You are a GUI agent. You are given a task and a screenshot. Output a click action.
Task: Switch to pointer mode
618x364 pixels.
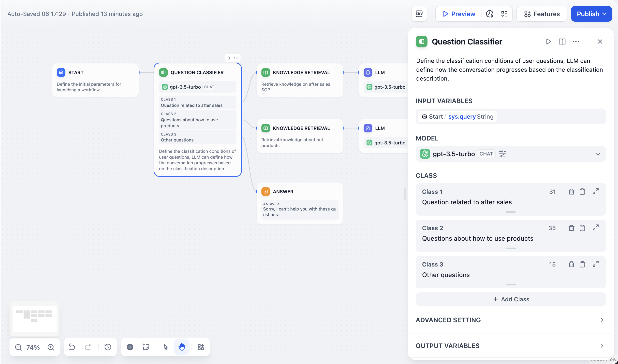[165, 347]
